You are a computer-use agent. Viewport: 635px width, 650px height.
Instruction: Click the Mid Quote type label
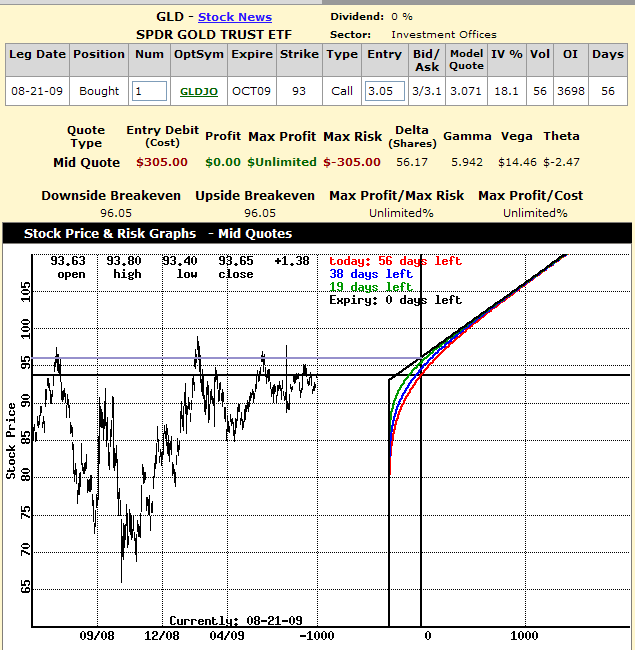point(86,162)
